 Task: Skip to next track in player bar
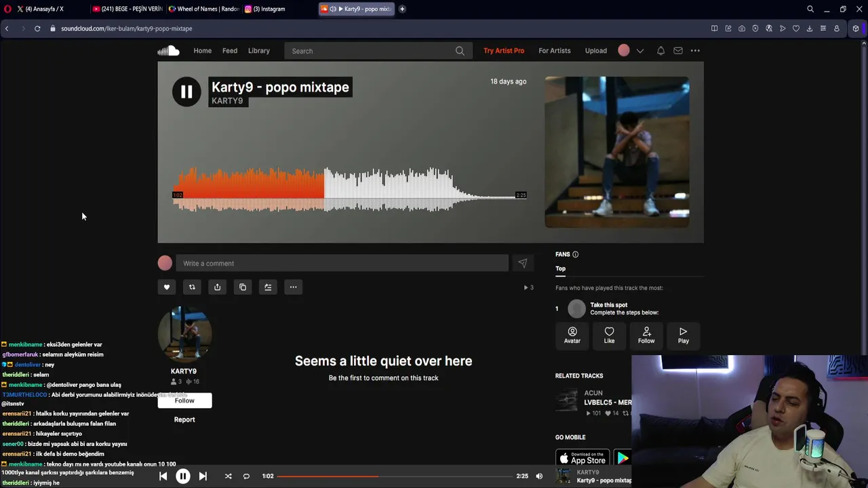203,476
